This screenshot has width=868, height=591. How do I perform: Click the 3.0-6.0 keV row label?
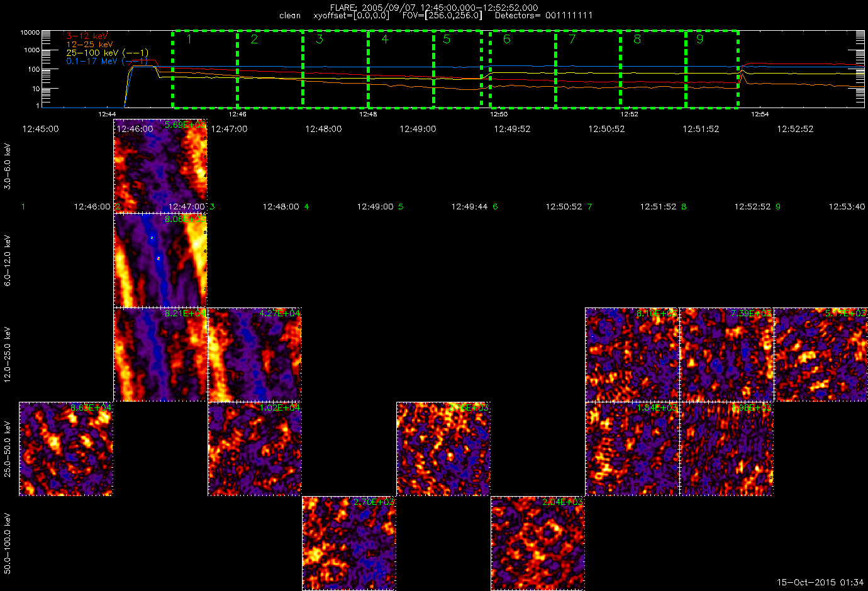8,166
